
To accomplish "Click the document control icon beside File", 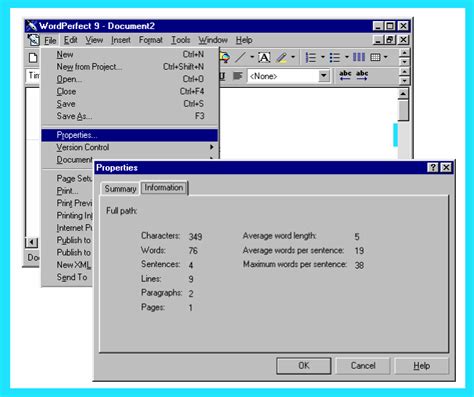I will pyautogui.click(x=33, y=40).
